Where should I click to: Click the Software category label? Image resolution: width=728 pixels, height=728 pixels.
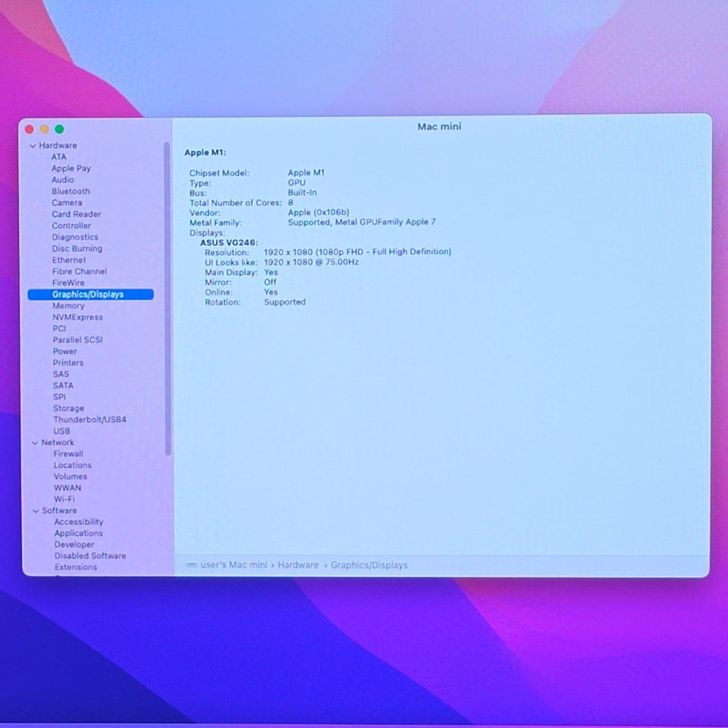(x=59, y=511)
